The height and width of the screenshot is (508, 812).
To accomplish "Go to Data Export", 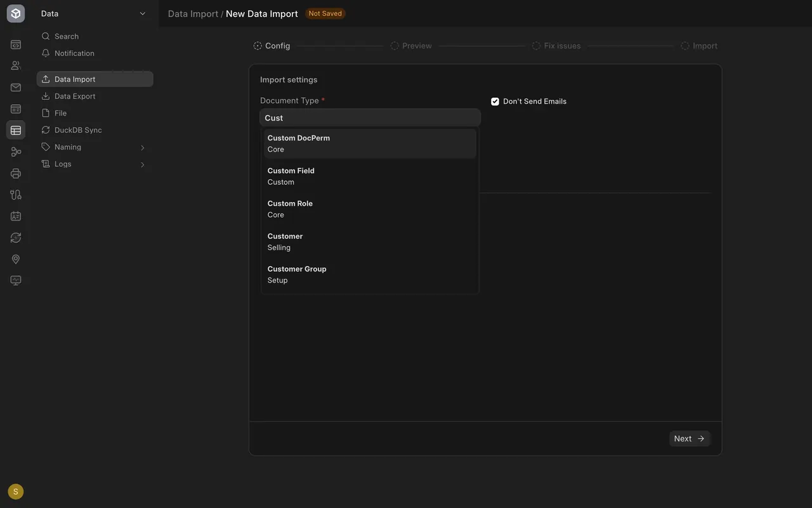I will pyautogui.click(x=95, y=96).
